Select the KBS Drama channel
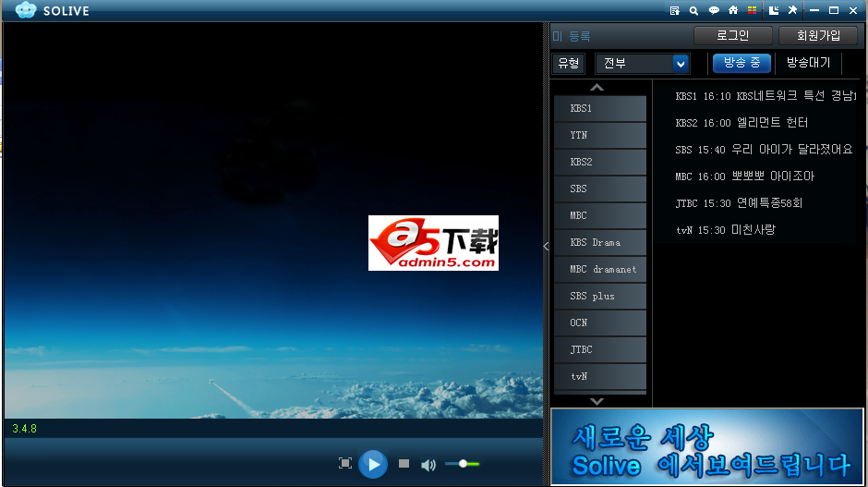The height and width of the screenshot is (487, 868). [600, 242]
